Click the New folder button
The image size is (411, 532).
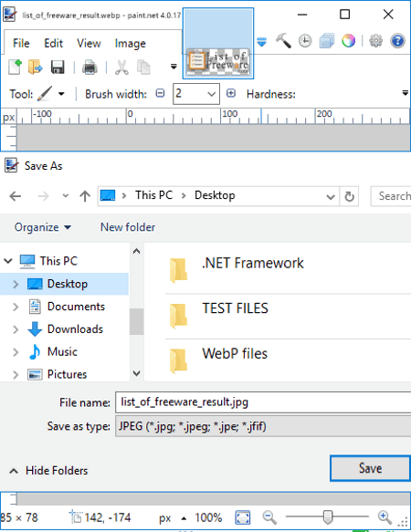128,227
